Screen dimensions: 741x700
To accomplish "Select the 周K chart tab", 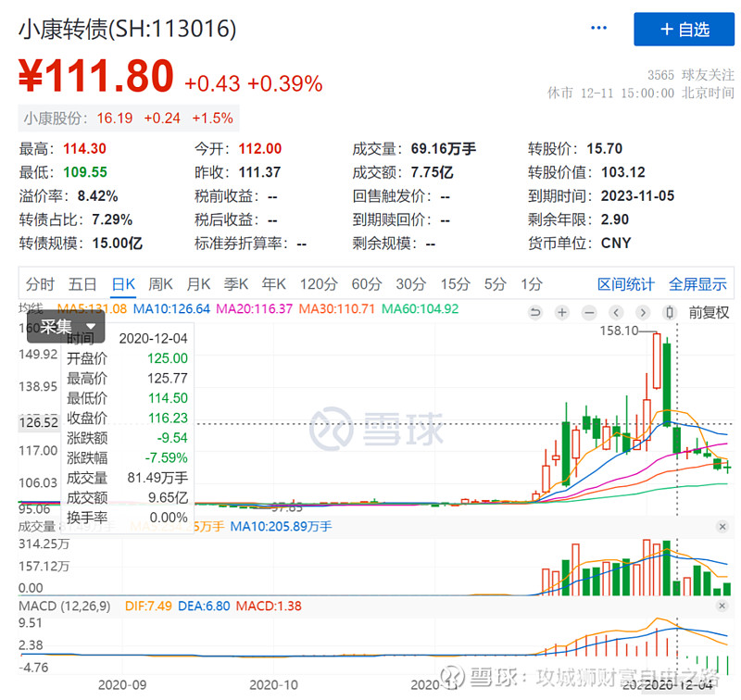I will 160,284.
